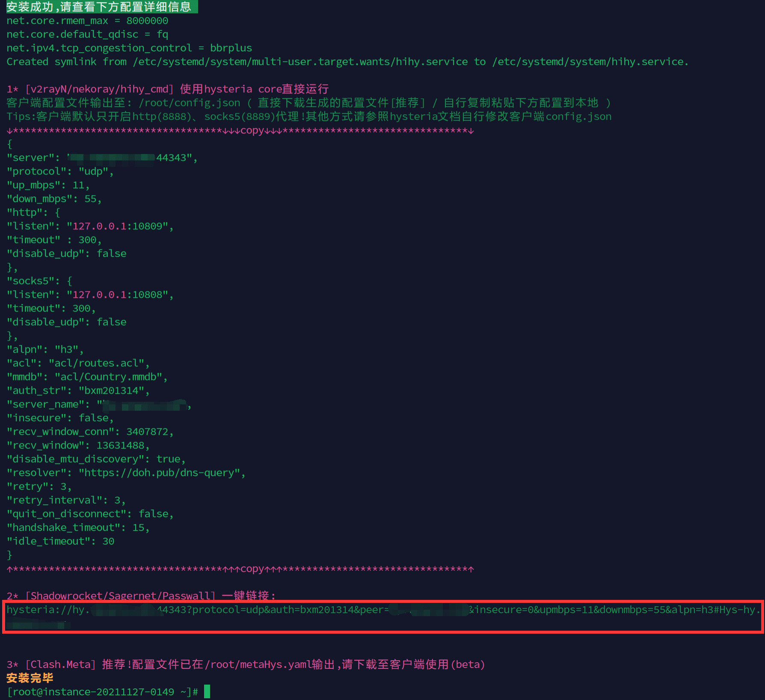Screen dimensions: 765x700
Task: Click the top 'copy' separator line with down arrows
Action: click(240, 130)
